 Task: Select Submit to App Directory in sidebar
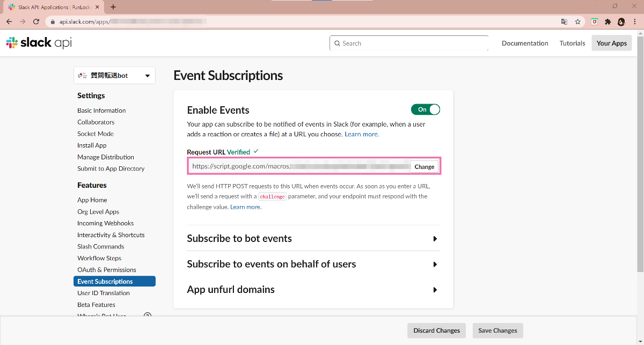[111, 168]
